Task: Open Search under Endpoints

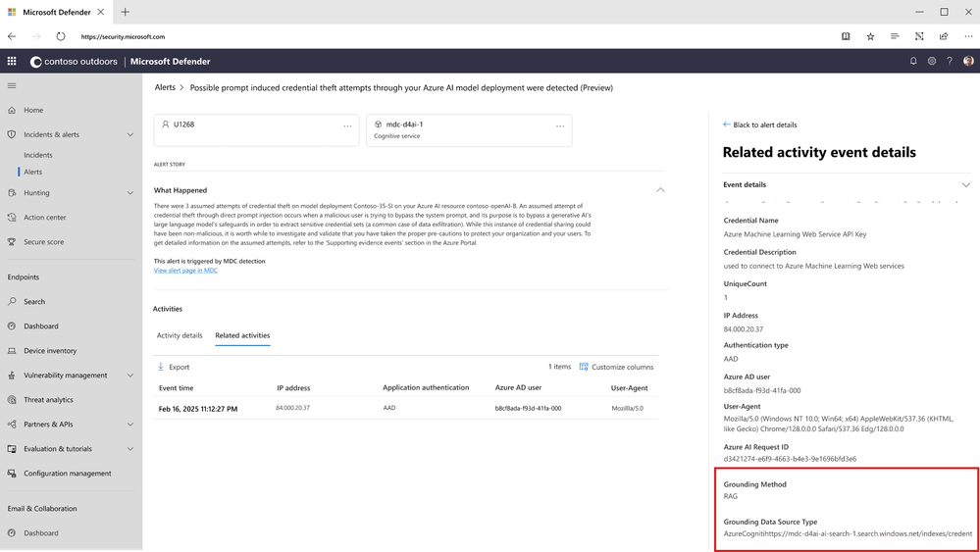Action: pos(34,302)
